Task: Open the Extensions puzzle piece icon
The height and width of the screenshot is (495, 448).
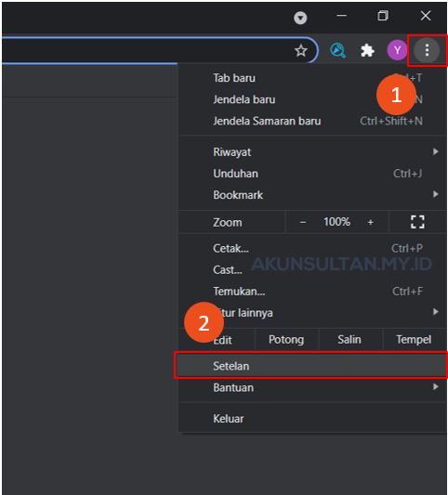Action: [367, 50]
